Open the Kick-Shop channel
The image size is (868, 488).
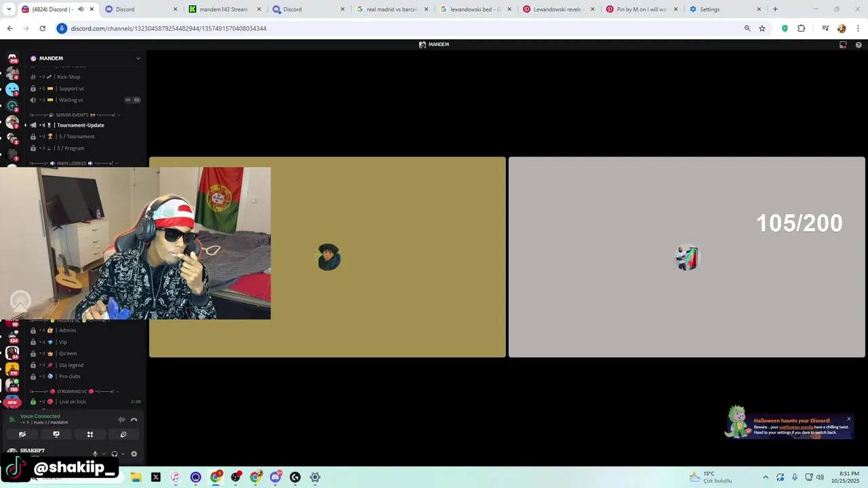(x=85, y=77)
